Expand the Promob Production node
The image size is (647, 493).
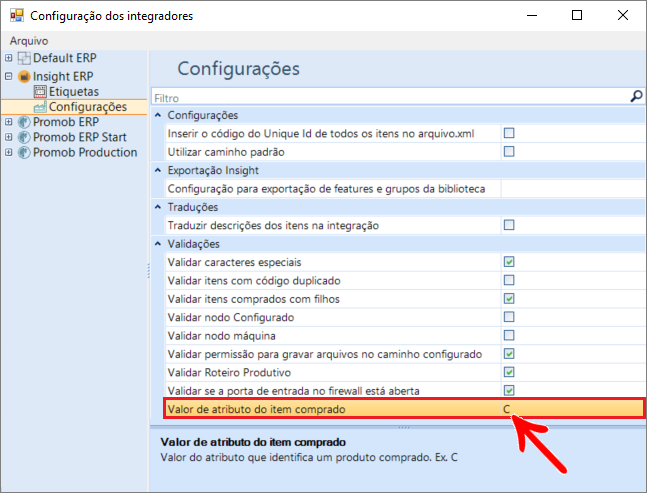[9, 153]
